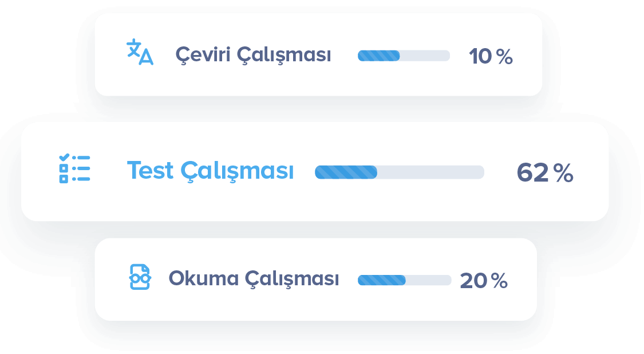This screenshot has height=354, width=644.
Task: Click the unfilled track of Test progress bar
Action: (430, 172)
